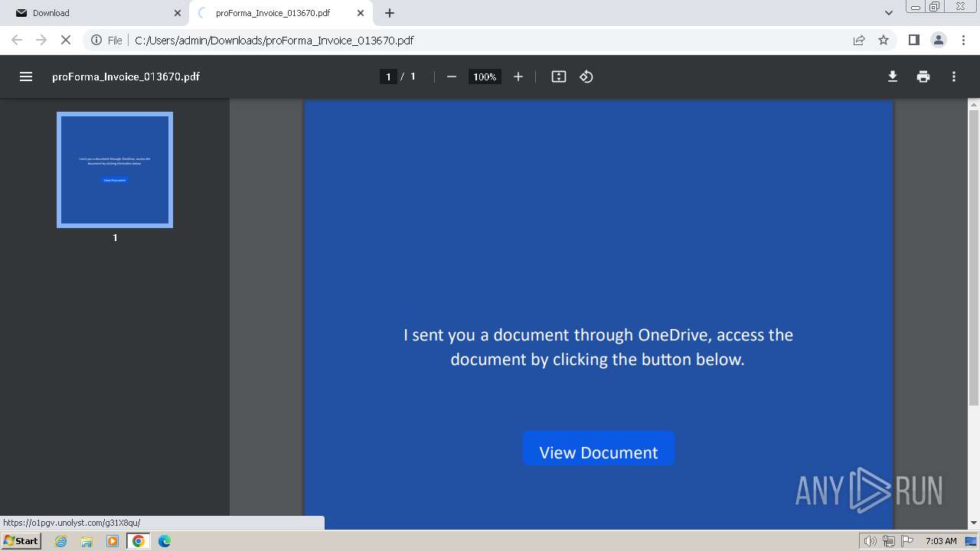This screenshot has height=551, width=980.
Task: Click the View Document button
Action: coord(599,448)
